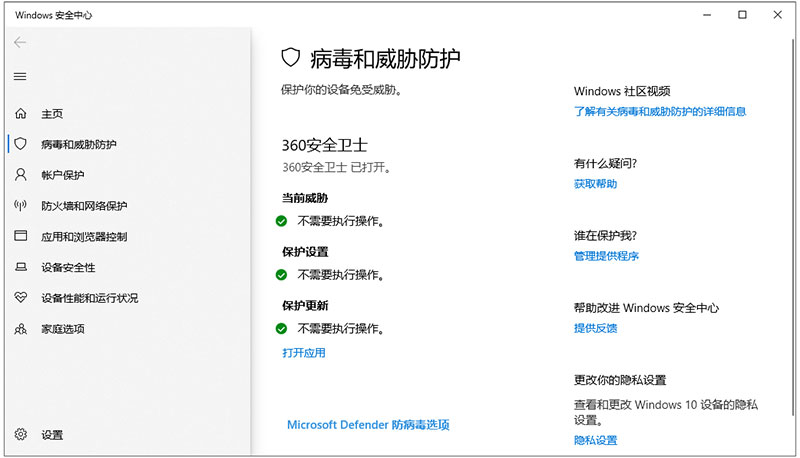Click the window icon for 应用和浏览器控制
Viewport: 800px width, 458px height.
(x=20, y=236)
